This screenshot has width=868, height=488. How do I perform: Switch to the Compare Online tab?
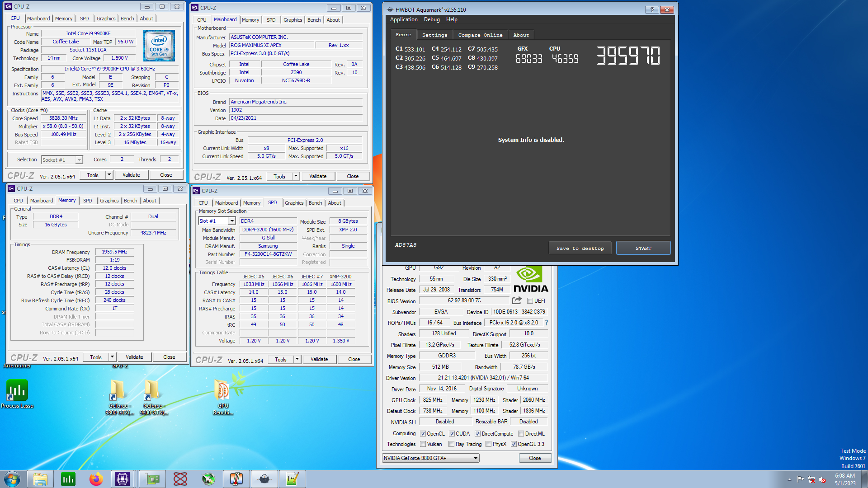point(480,35)
